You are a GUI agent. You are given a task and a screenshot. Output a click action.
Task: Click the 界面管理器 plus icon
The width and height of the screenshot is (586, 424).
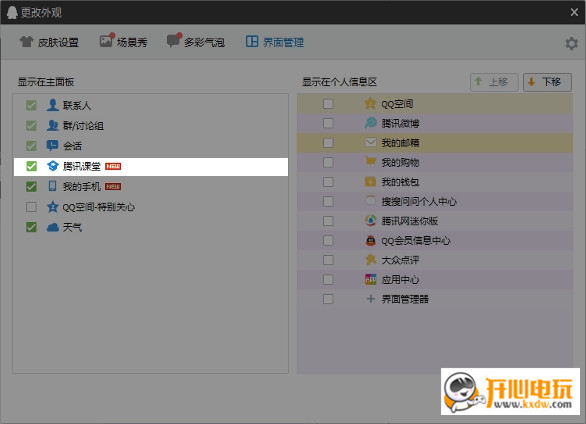[370, 299]
